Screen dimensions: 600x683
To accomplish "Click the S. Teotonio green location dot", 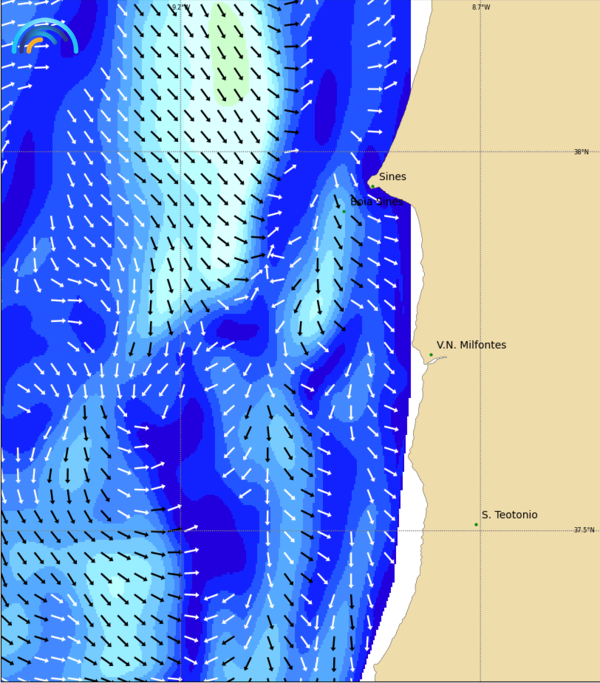I will 476,524.
